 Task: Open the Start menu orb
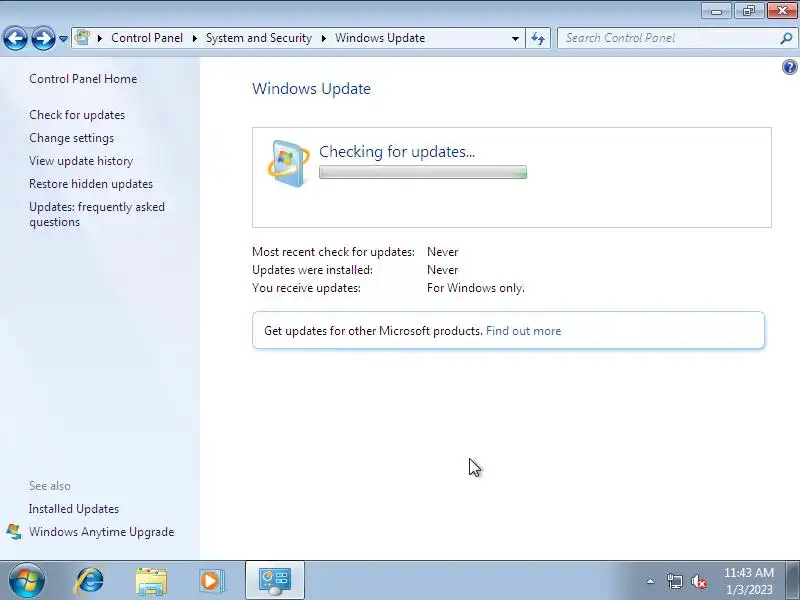pyautogui.click(x=27, y=581)
